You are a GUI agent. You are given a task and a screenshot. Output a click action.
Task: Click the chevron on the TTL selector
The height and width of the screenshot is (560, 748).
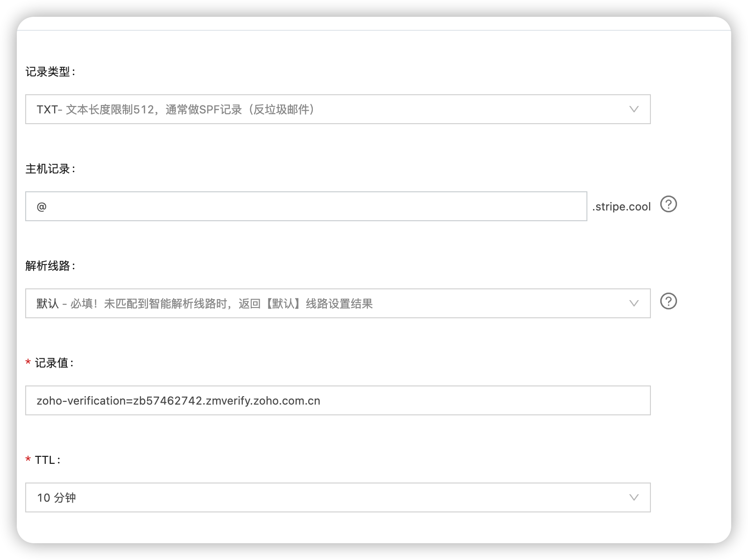634,497
